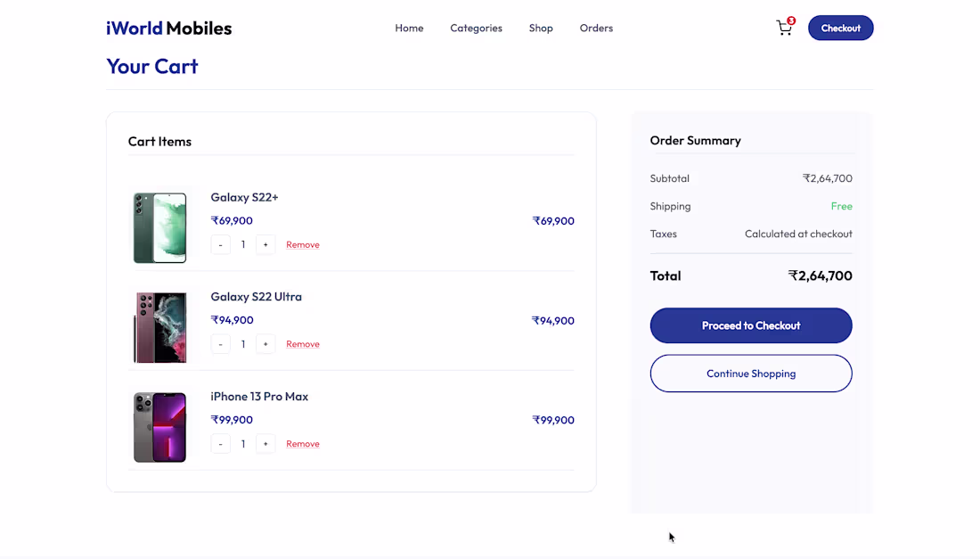Click the iPhone 13 Pro Max product image
Viewport: 980px width, 559px height.
pyautogui.click(x=160, y=427)
